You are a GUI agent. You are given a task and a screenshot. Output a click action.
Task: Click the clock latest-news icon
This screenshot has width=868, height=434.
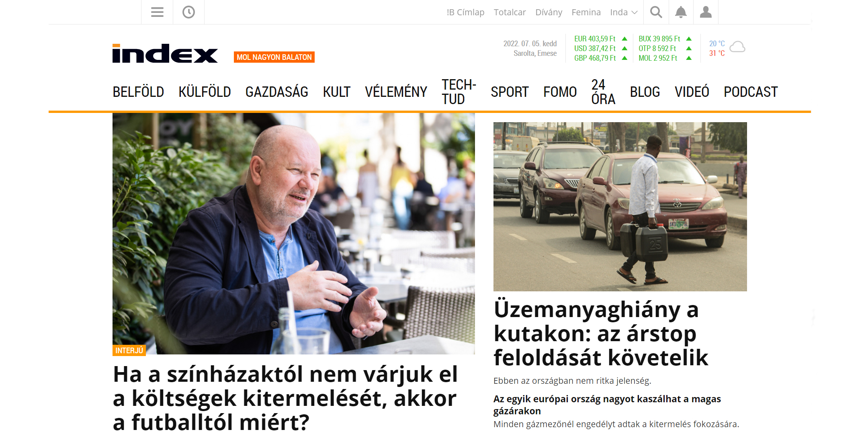[188, 12]
